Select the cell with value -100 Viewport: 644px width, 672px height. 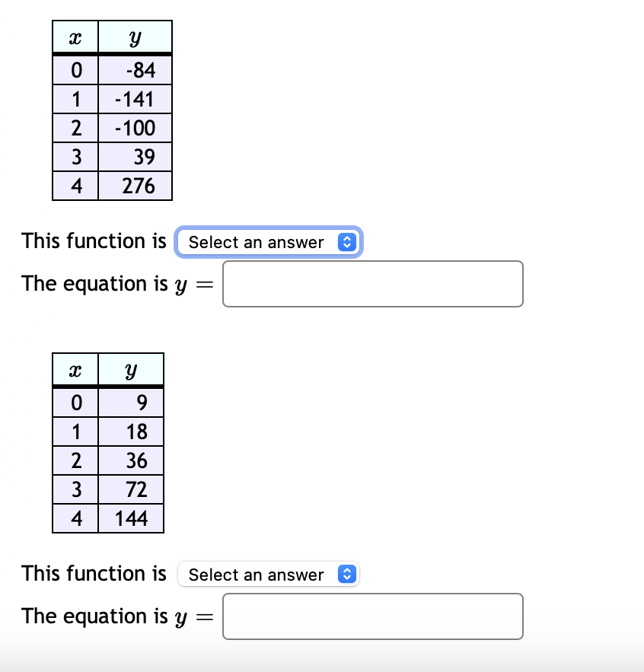pyautogui.click(x=135, y=128)
